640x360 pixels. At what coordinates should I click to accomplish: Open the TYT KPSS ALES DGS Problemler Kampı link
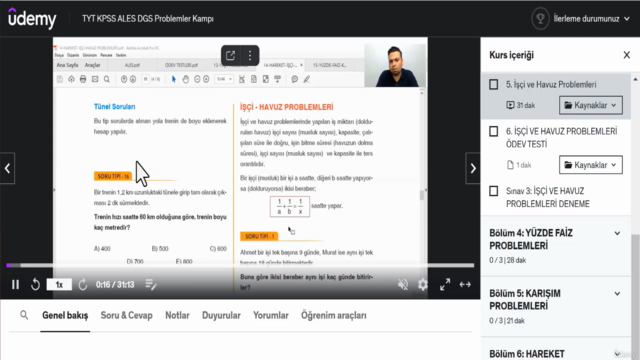[x=148, y=19]
